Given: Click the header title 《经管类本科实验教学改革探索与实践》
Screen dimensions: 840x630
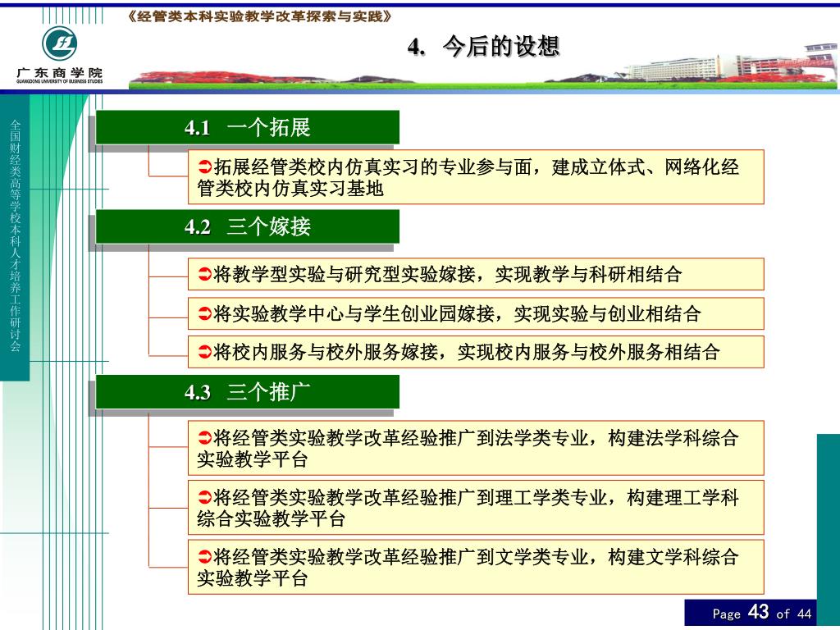Looking at the screenshot, I should 260,16.
